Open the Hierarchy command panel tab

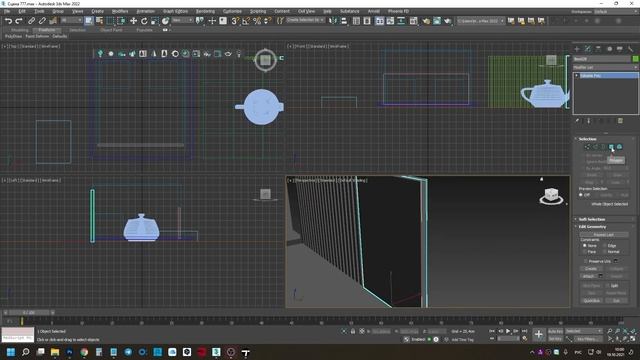(x=598, y=49)
